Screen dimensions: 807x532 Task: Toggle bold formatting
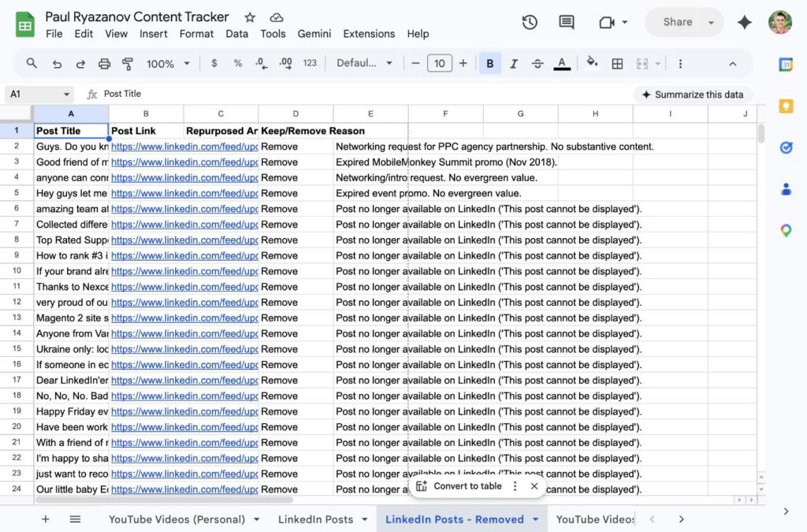tap(490, 63)
